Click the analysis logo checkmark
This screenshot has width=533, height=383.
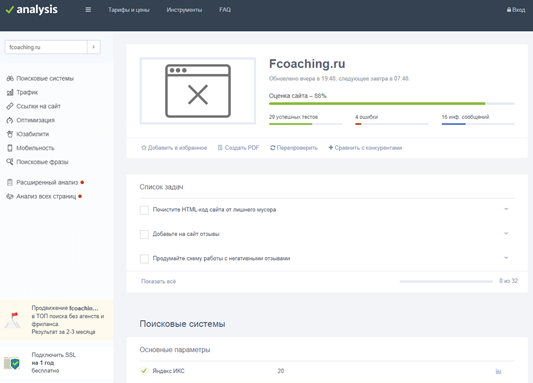(10, 10)
